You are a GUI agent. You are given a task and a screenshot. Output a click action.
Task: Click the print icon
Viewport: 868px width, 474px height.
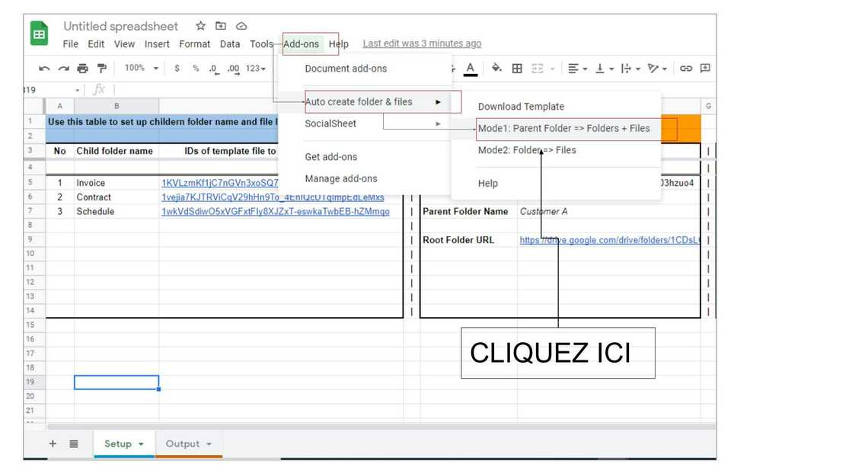coord(82,69)
